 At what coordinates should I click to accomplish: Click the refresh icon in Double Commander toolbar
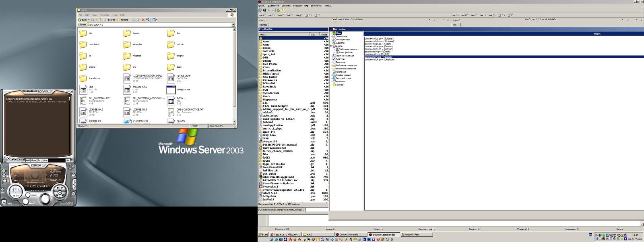pyautogui.click(x=260, y=10)
